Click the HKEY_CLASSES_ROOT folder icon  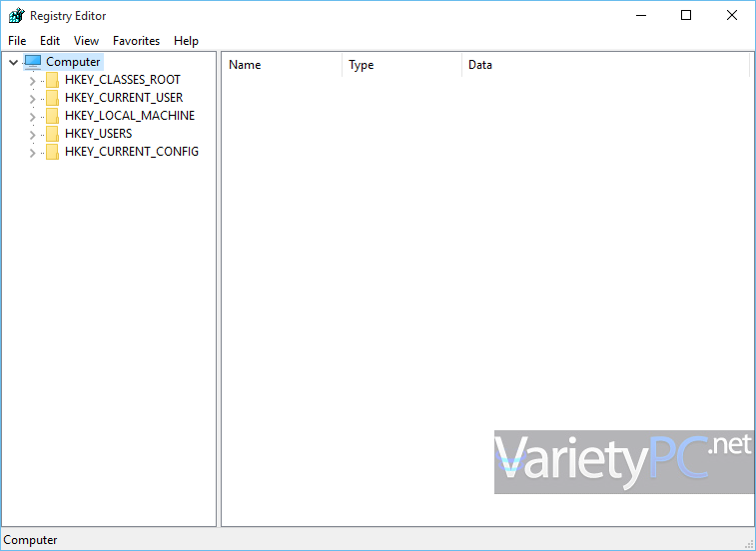coord(53,80)
